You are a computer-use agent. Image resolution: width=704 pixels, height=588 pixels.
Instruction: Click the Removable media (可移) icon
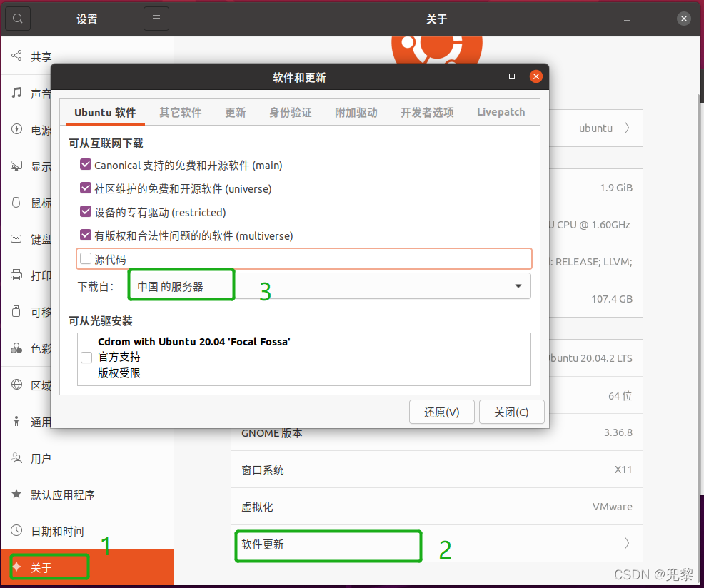pyautogui.click(x=16, y=312)
